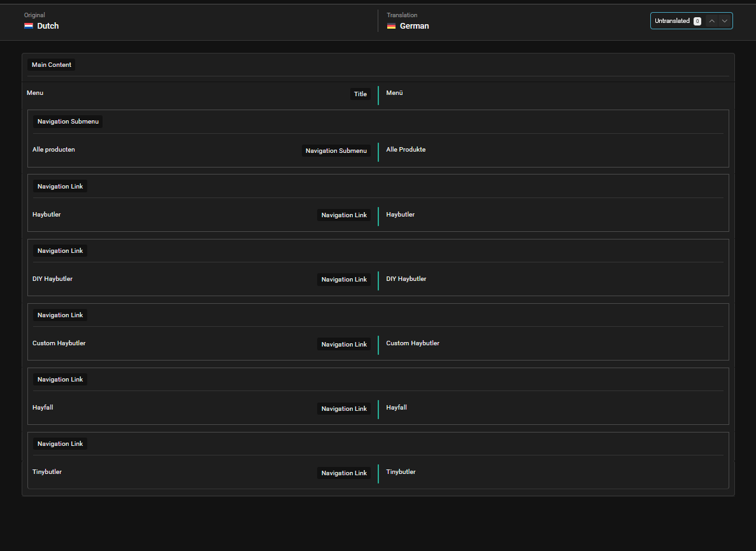The image size is (756, 551).
Task: Click the Original column label above Dutch
Action: [x=34, y=15]
